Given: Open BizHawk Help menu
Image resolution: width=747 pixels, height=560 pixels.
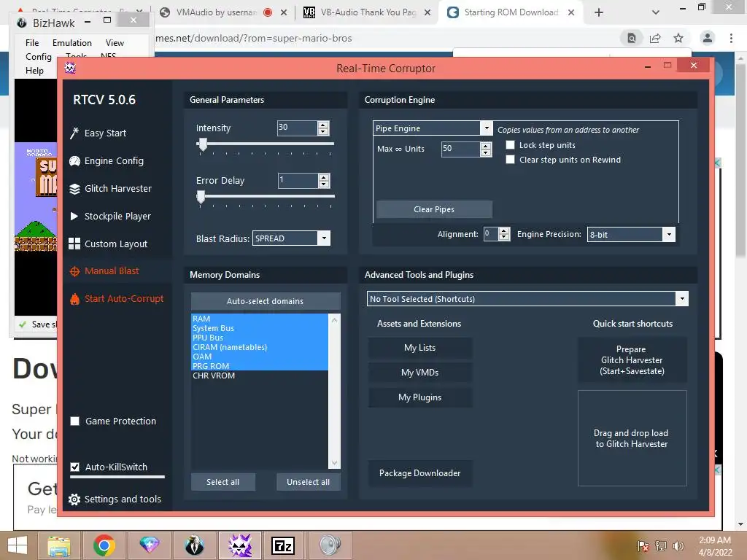Looking at the screenshot, I should click(x=34, y=71).
